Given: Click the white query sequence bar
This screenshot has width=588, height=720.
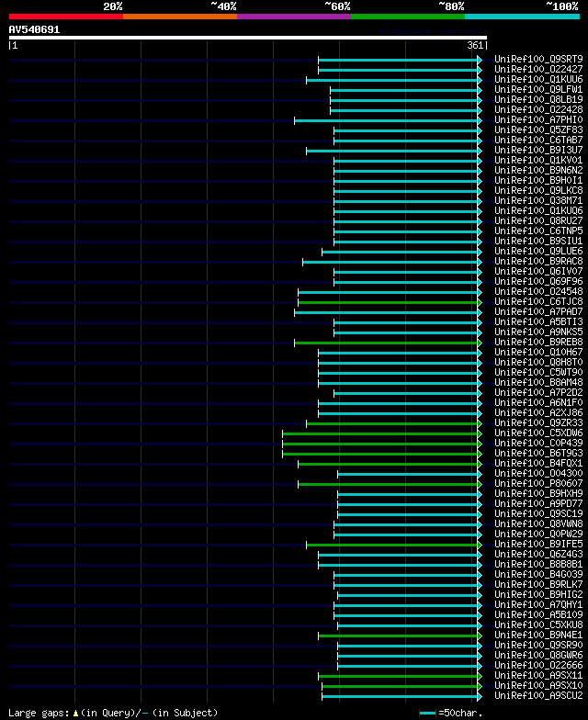Looking at the screenshot, I should 248,38.
